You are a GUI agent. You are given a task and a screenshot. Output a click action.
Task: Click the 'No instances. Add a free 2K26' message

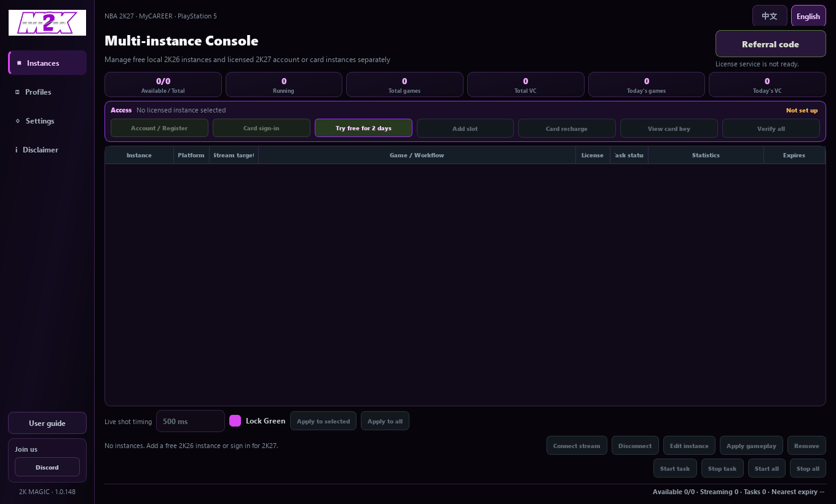pos(191,446)
